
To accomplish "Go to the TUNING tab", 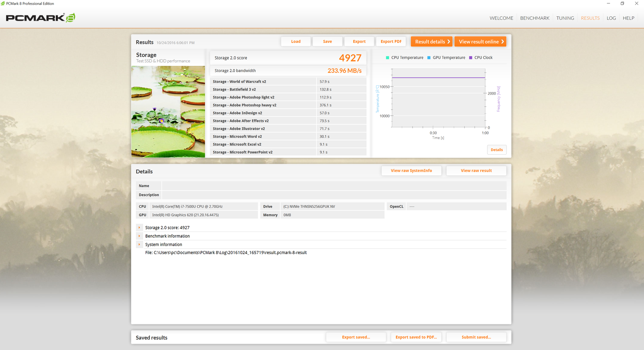I will 565,18.
